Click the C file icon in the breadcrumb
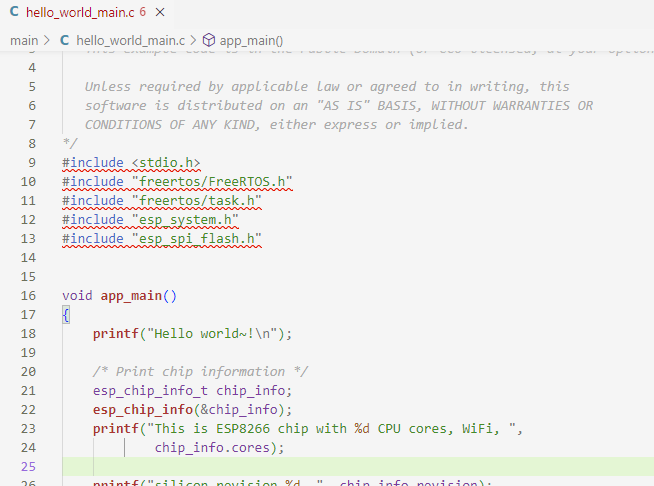 [x=66, y=41]
